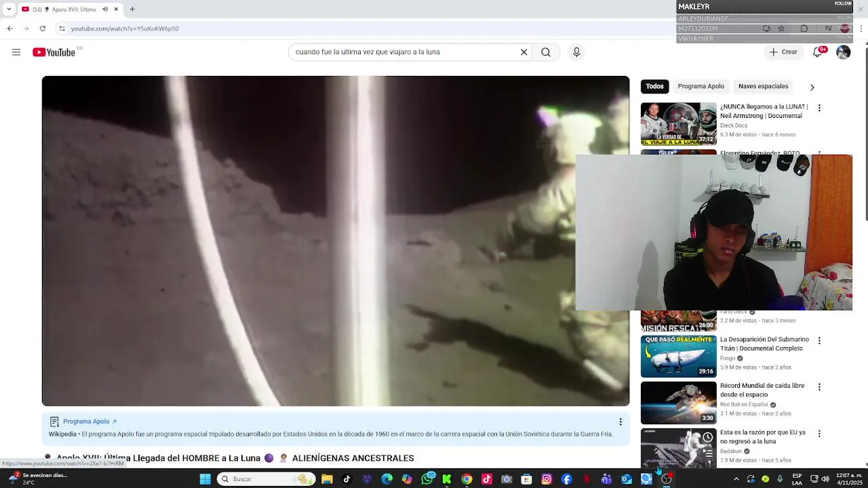Viewport: 868px width, 488px height.
Task: Click the Deck Docs channel name
Action: [734, 125]
